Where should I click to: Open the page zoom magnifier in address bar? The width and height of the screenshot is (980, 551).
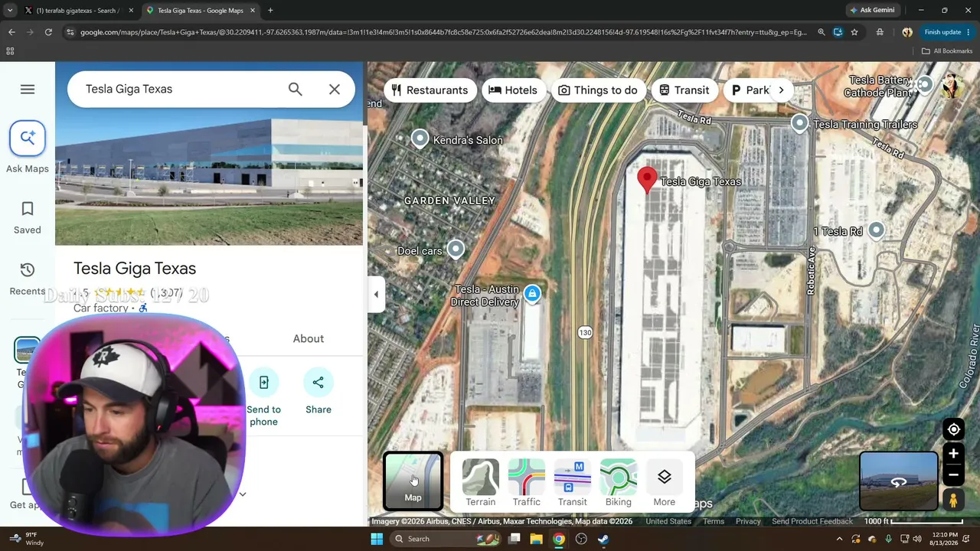pyautogui.click(x=822, y=32)
